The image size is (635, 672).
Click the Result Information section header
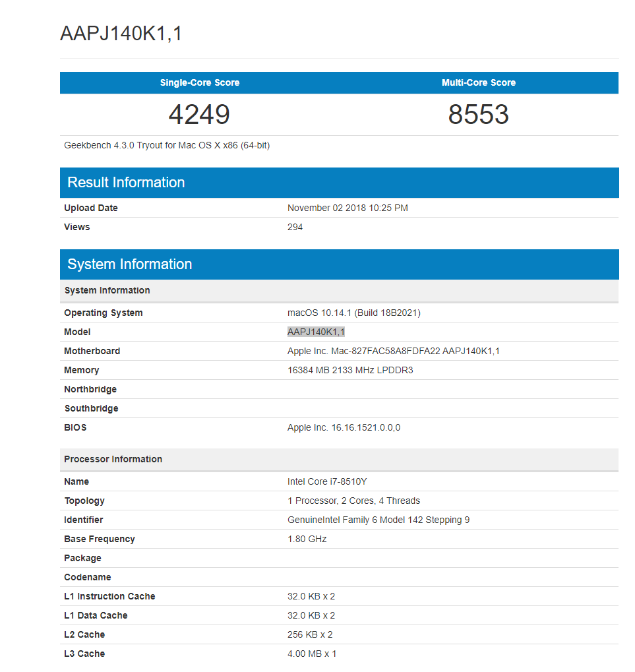pos(125,183)
